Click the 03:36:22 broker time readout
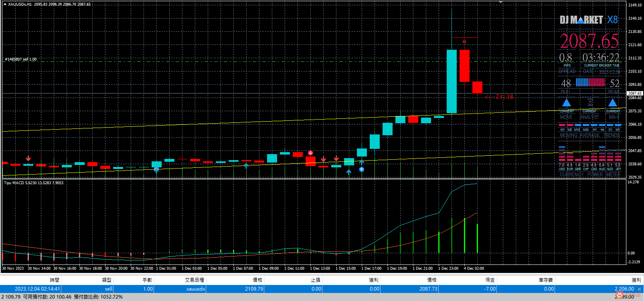 (x=601, y=58)
